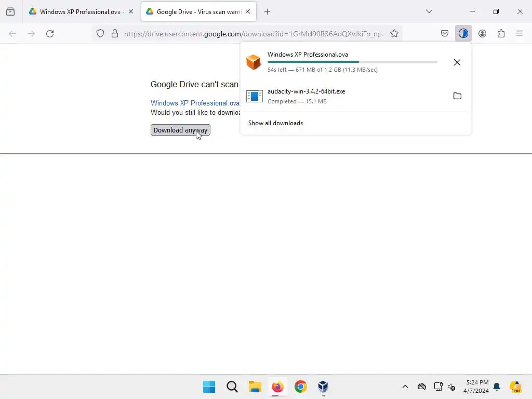Open the extensions puzzle icon
Image resolution: width=532 pixels, height=399 pixels.
(501, 33)
